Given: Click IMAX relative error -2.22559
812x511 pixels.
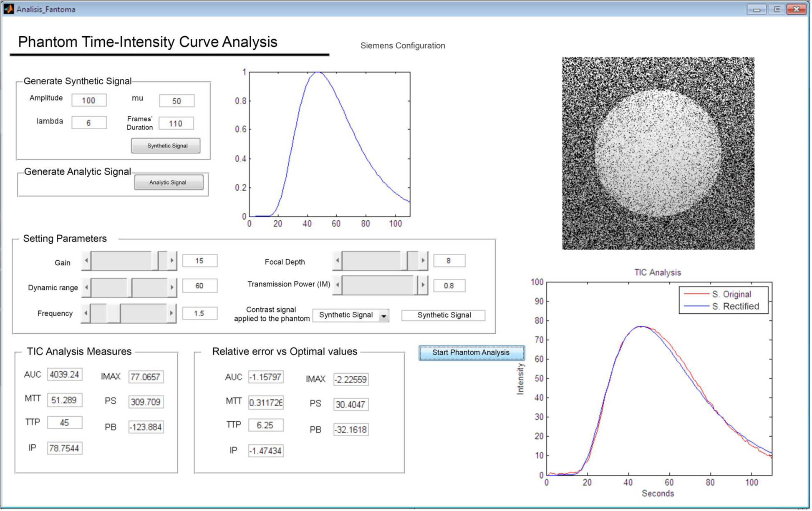Looking at the screenshot, I should tap(351, 380).
